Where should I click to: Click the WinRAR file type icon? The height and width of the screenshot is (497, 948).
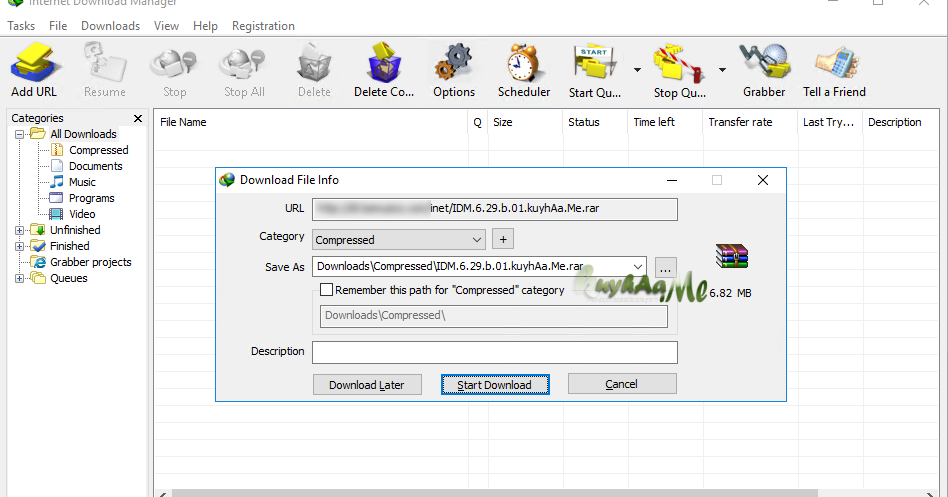pyautogui.click(x=732, y=256)
